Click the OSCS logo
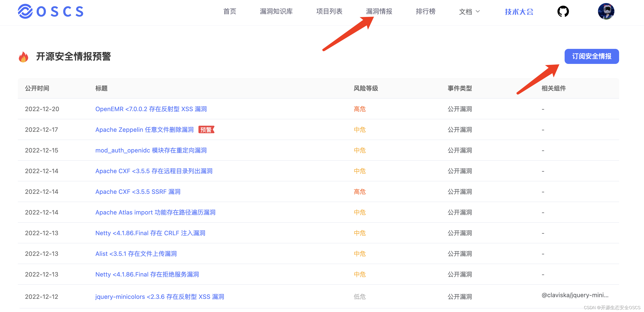Image resolution: width=644 pixels, height=312 pixels. (x=50, y=11)
